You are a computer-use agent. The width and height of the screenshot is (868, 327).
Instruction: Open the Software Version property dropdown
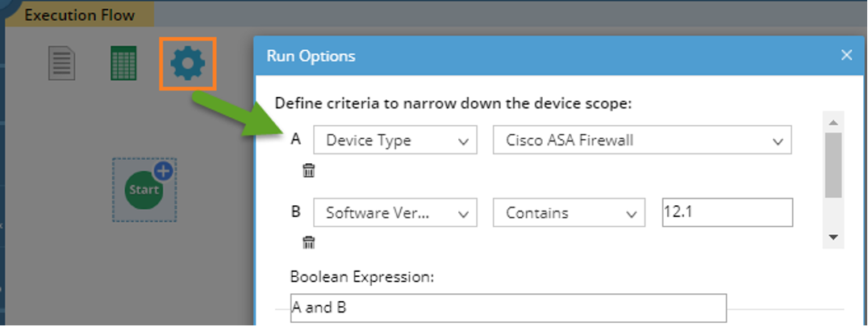(395, 213)
